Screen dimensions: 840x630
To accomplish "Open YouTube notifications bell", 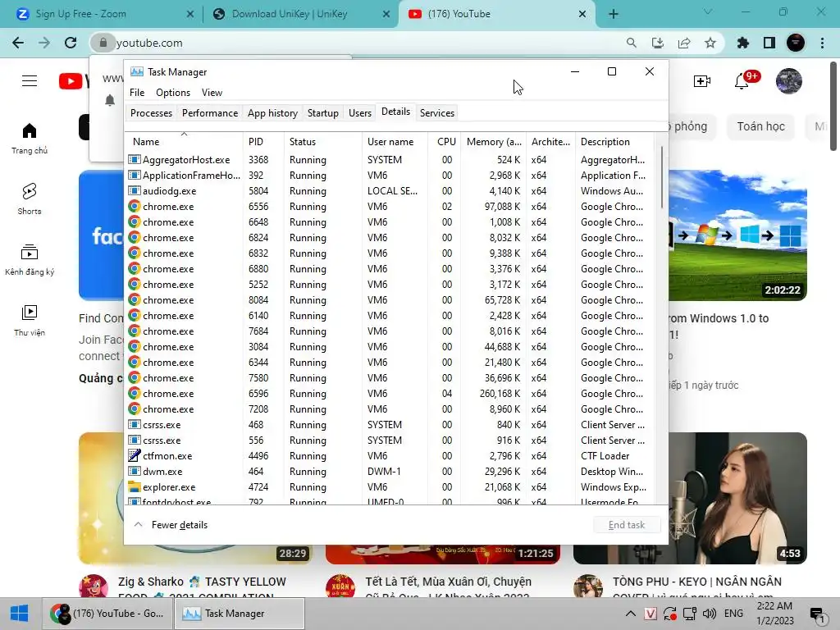I will click(742, 81).
